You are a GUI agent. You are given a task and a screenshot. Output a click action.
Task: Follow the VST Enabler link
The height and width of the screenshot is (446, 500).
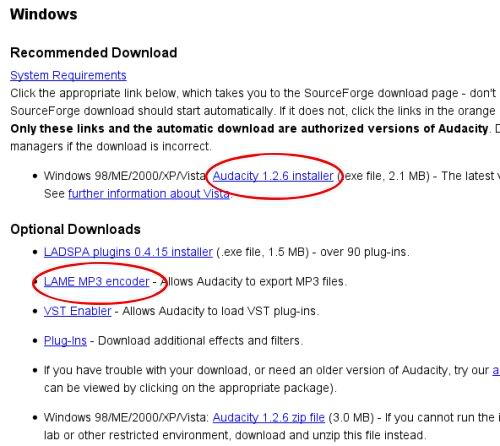coord(77,311)
